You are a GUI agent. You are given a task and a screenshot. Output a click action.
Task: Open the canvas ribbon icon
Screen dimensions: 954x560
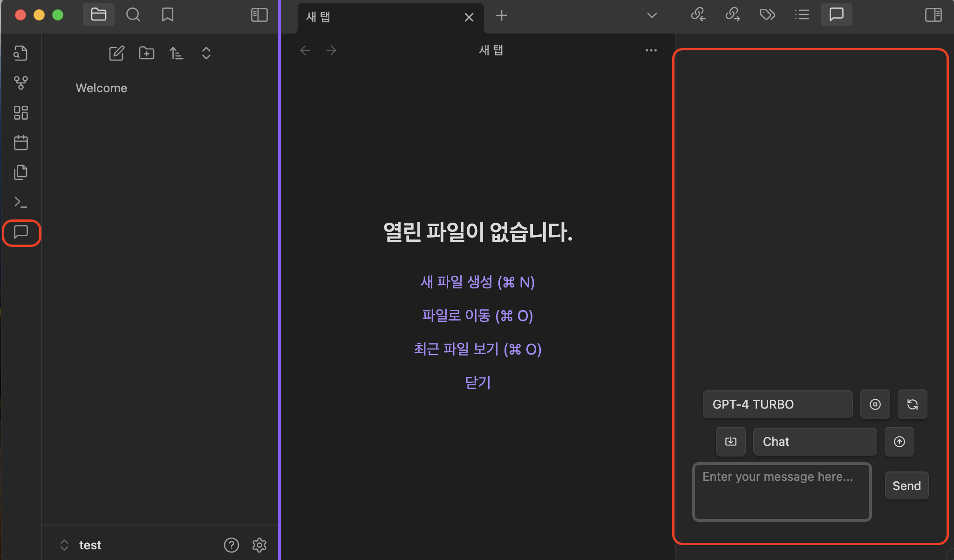click(x=20, y=113)
